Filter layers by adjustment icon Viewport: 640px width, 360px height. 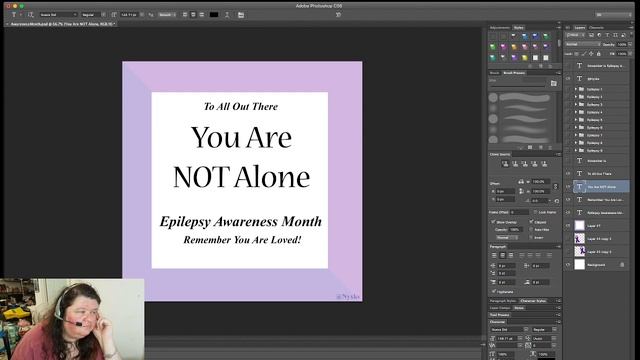[599, 35]
